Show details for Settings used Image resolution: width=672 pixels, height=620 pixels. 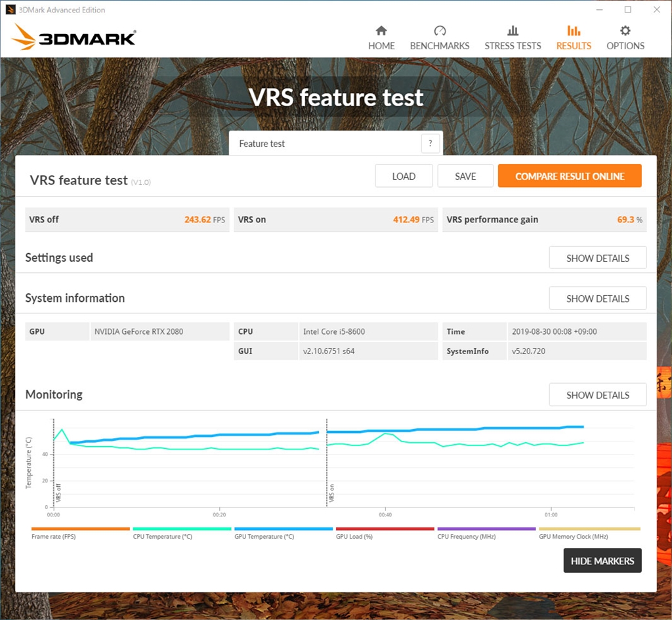coord(597,258)
